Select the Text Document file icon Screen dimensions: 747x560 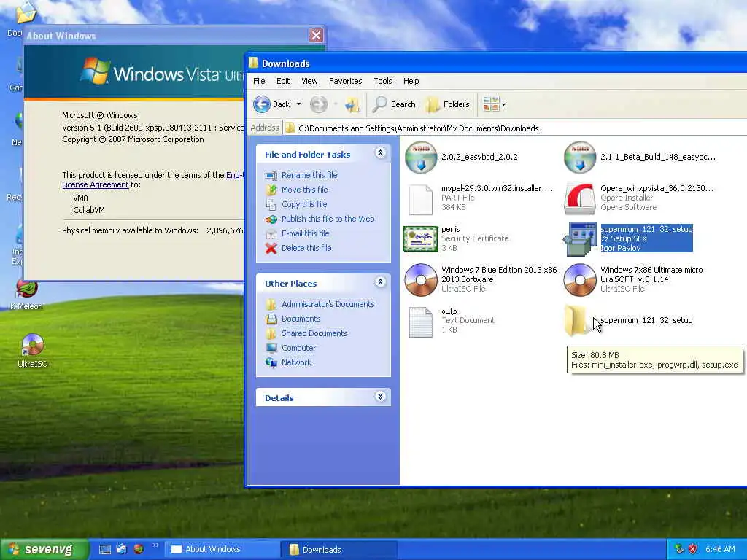point(421,323)
